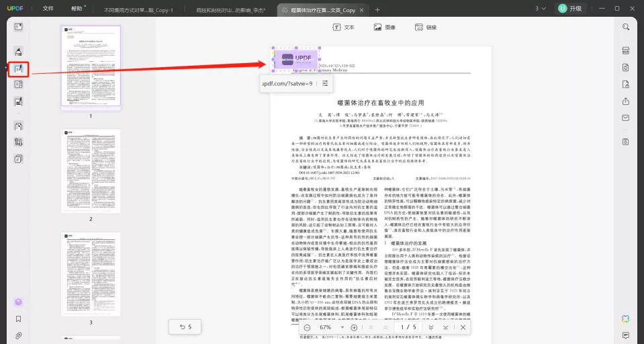
Task: Select page 3 thumbnail
Action: [91, 274]
